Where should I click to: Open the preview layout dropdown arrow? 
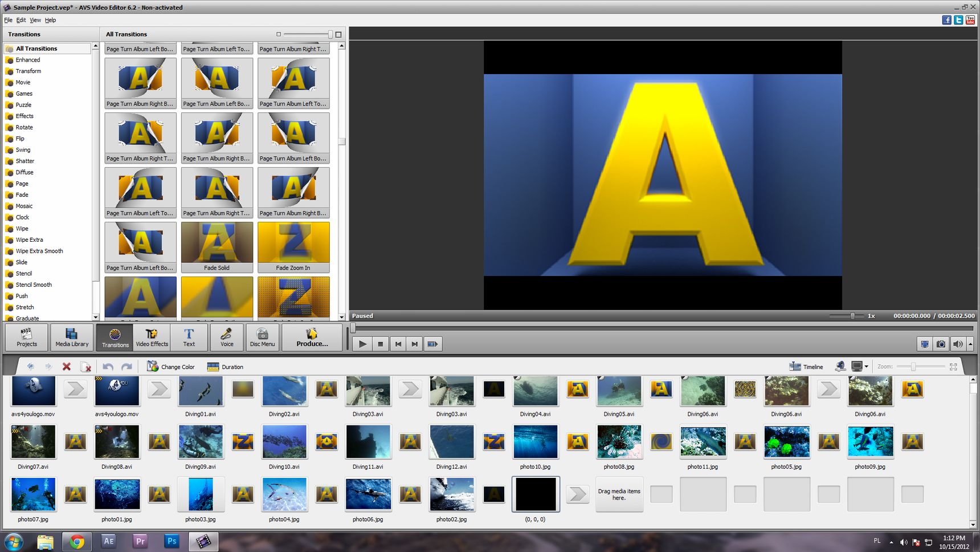866,367
